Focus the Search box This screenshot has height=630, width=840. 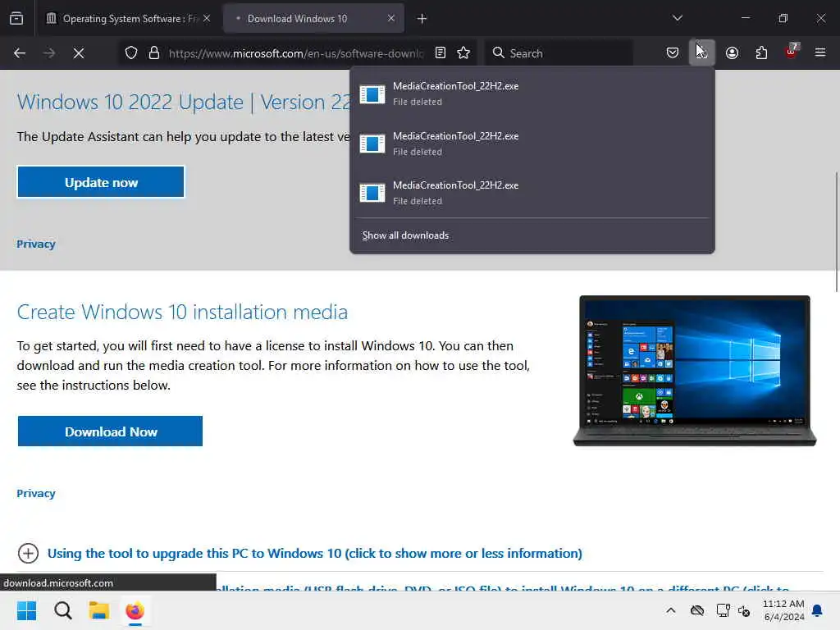(559, 52)
